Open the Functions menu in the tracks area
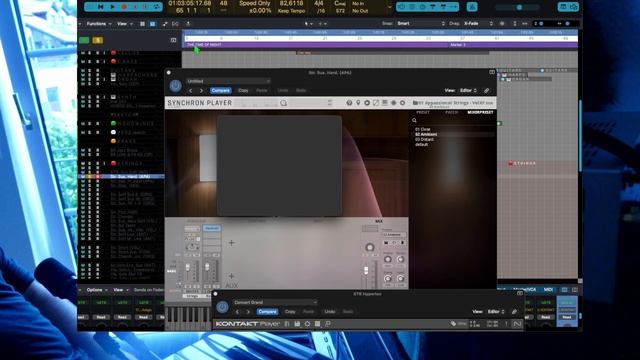Image resolution: width=640 pixels, height=360 pixels. point(99,24)
